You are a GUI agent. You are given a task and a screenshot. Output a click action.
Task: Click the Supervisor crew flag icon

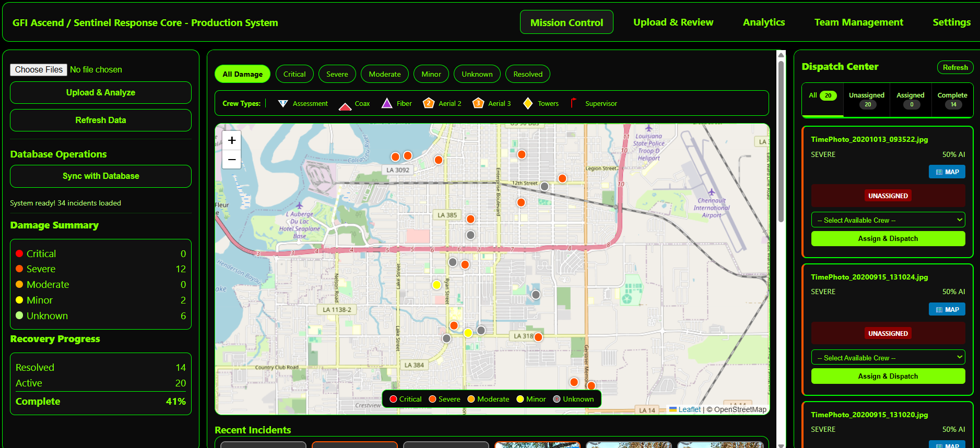point(573,103)
